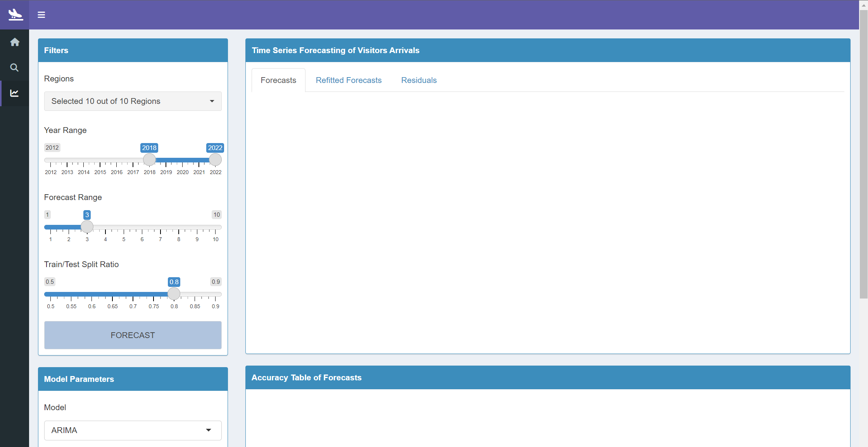Viewport: 868px width, 447px height.
Task: Click the page vertical scrollbar
Action: [x=863, y=155]
